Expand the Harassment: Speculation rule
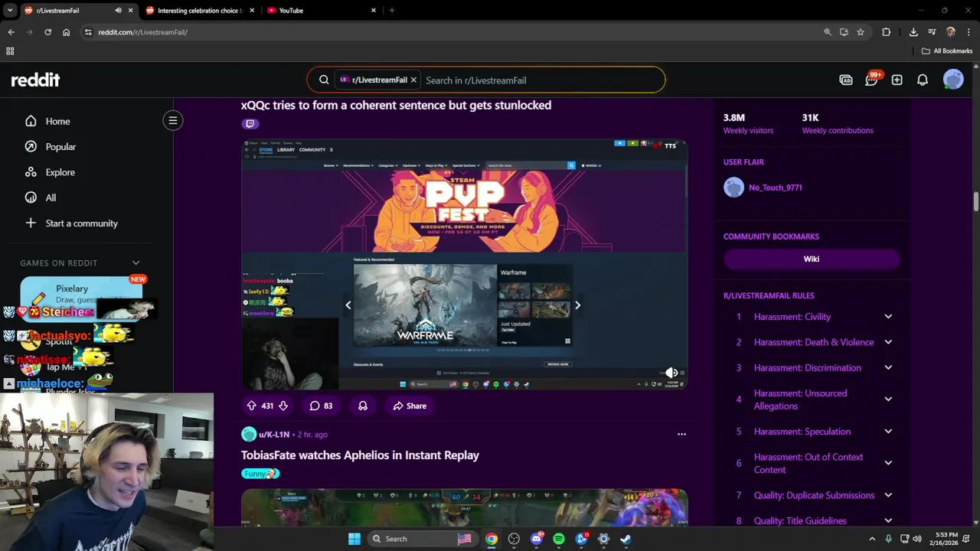 coord(888,432)
